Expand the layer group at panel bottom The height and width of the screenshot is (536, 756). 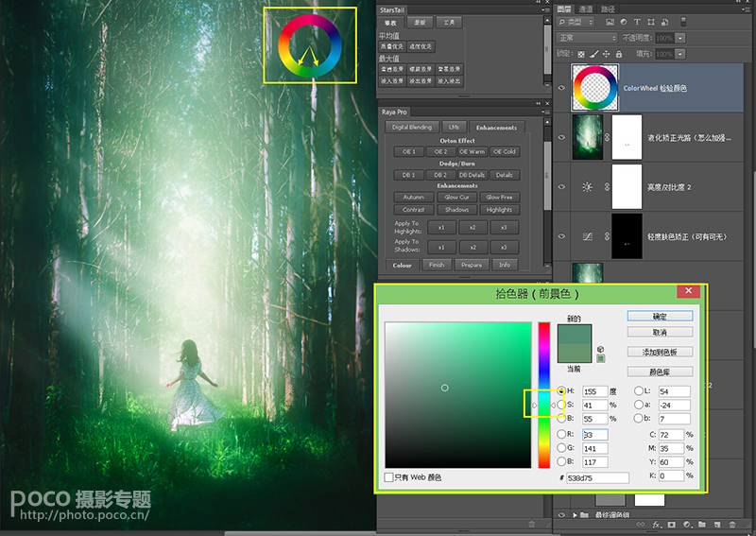click(x=575, y=515)
